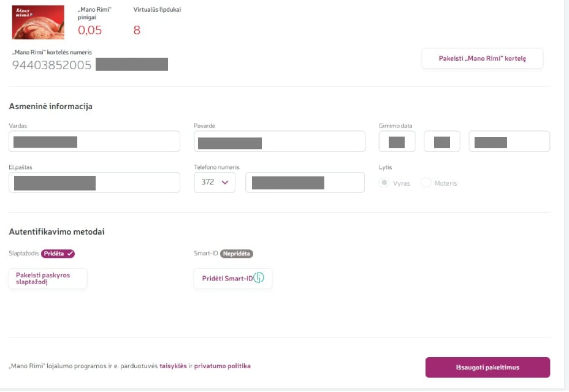Select the Moteris radio button
Viewport: 569px width, 392px height.
(x=426, y=183)
